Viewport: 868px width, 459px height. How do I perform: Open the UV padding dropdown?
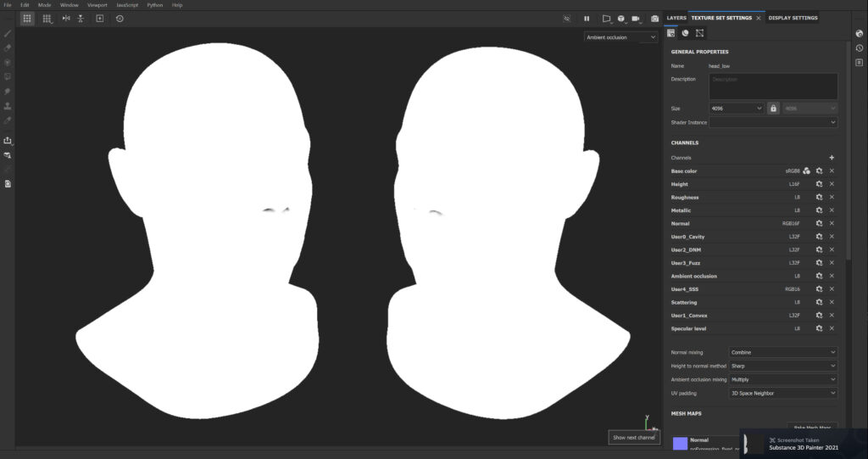tap(782, 393)
